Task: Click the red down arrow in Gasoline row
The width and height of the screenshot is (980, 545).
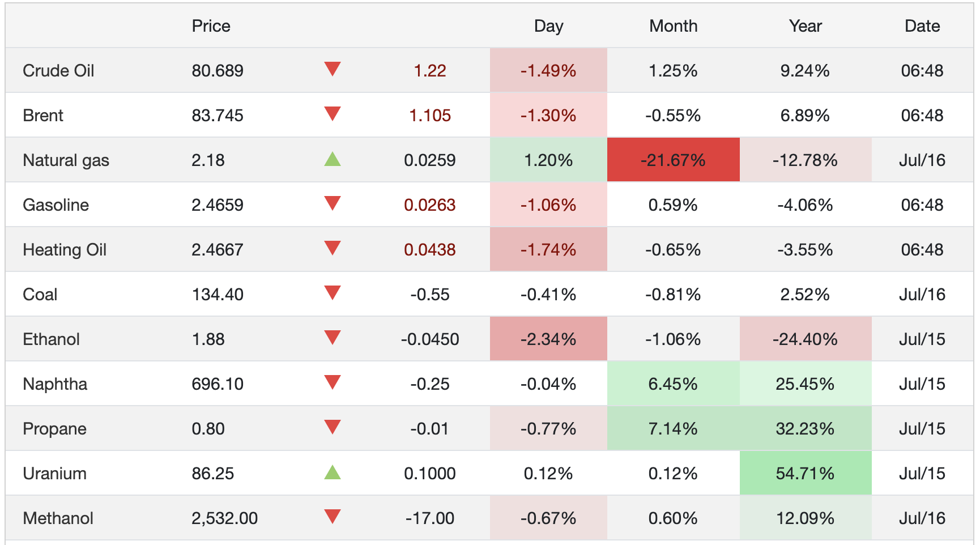Action: (x=333, y=203)
